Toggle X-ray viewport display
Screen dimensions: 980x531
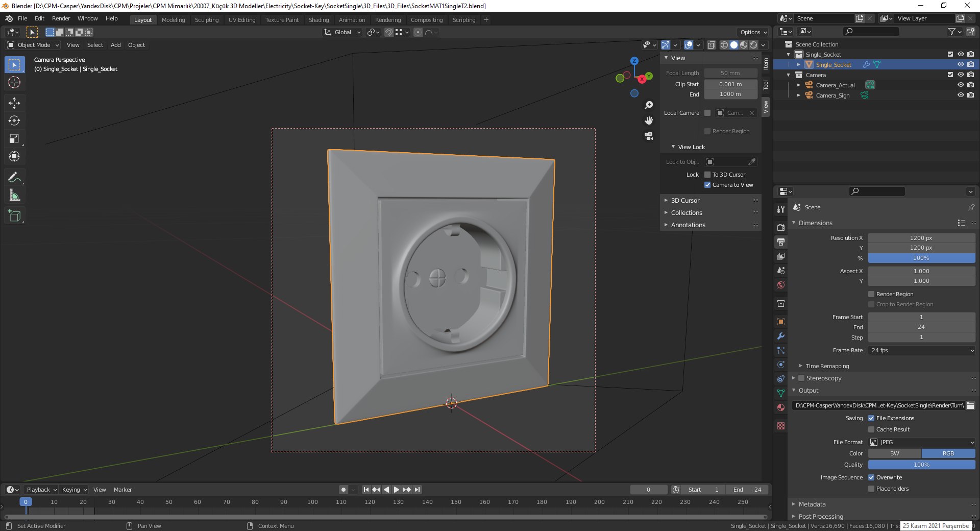[x=712, y=45]
